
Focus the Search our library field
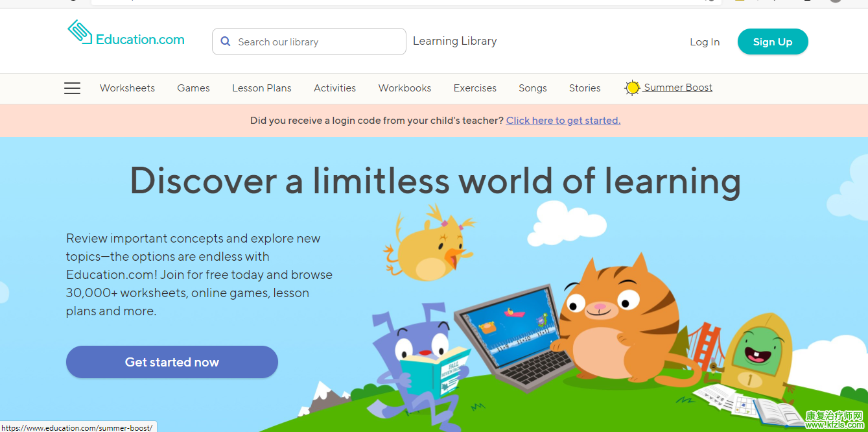(309, 42)
